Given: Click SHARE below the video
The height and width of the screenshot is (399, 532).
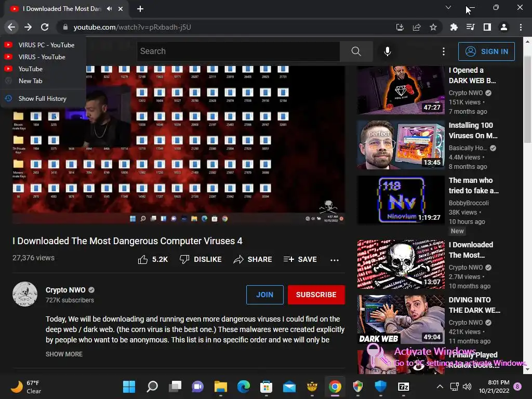Looking at the screenshot, I should pos(253,260).
